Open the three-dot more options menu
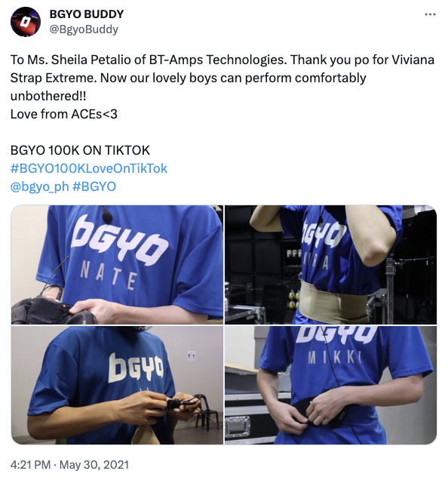Viewport: 448px width, 480px height. click(430, 14)
